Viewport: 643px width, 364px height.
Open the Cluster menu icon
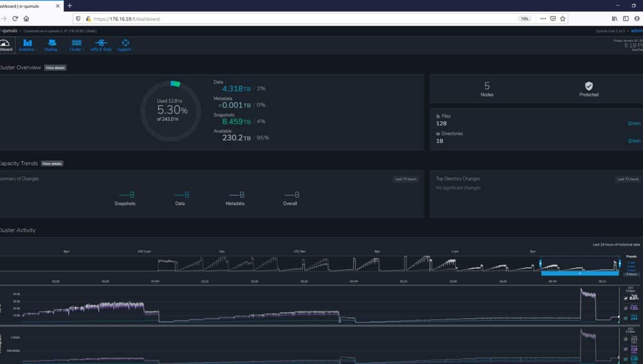[77, 43]
